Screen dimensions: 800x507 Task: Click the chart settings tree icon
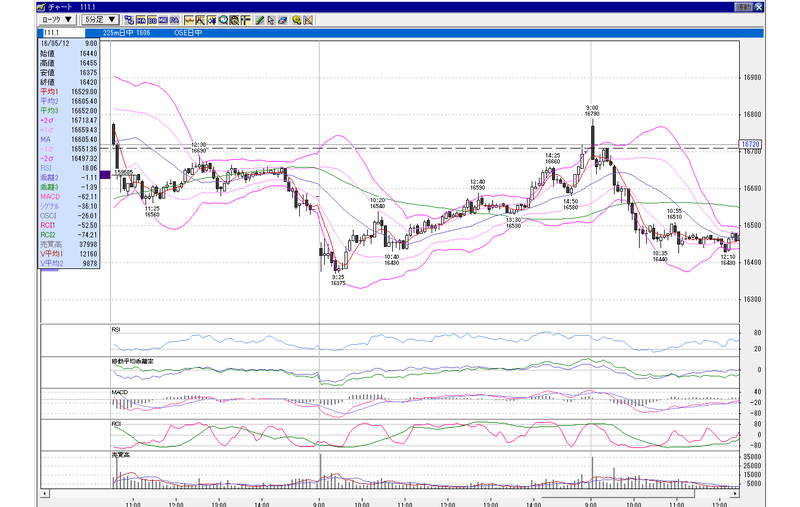click(129, 20)
